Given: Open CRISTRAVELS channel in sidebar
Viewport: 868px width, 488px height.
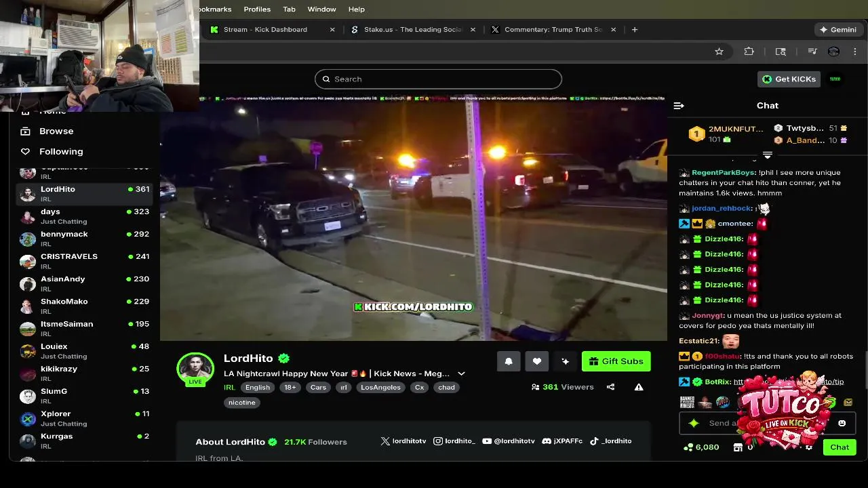Looking at the screenshot, I should (x=84, y=261).
